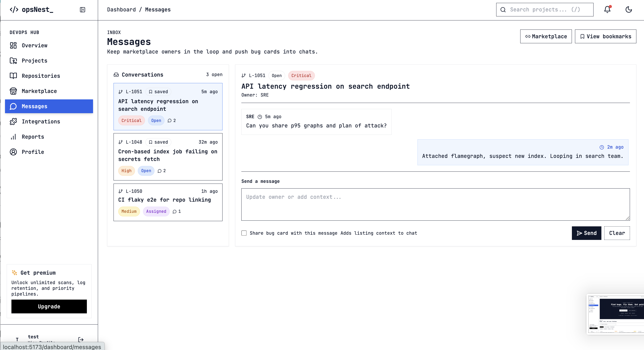Click the opsNest logo icon
The width and height of the screenshot is (644, 350).
pos(14,10)
